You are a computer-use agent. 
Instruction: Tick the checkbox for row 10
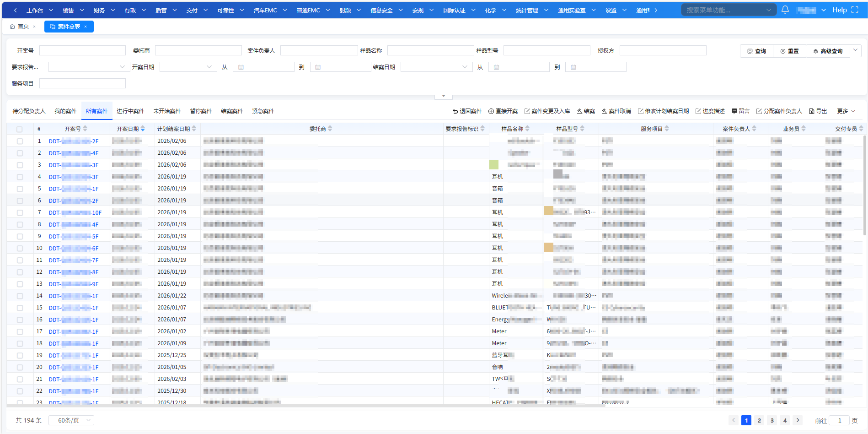coord(20,249)
